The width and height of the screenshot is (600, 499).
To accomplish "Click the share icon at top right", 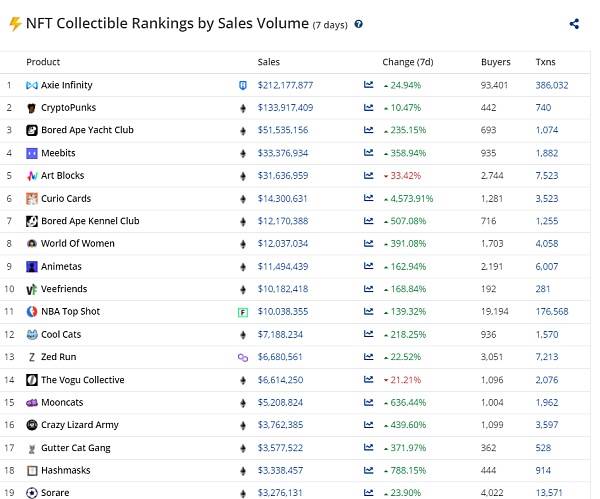I will coord(574,24).
